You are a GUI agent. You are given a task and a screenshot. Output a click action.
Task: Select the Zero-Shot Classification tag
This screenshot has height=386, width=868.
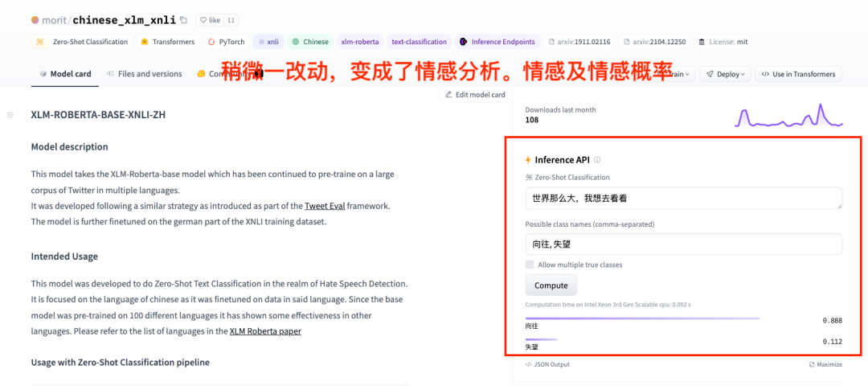(x=82, y=42)
